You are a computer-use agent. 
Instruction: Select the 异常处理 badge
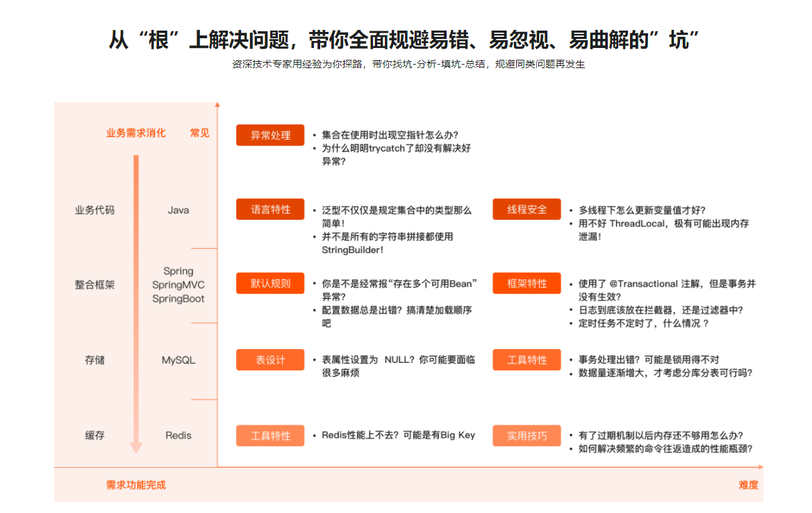[270, 135]
